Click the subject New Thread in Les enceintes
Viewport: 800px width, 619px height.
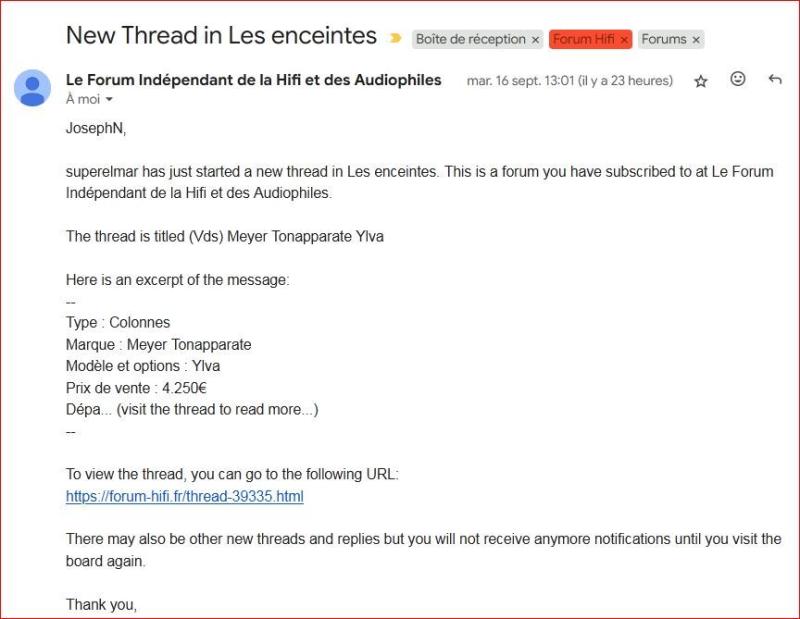coord(221,36)
